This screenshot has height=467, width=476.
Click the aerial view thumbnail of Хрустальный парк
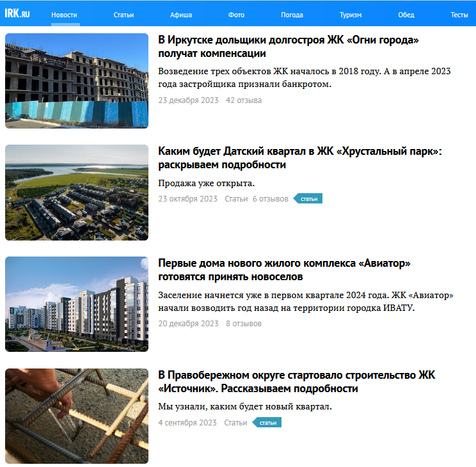pyautogui.click(x=77, y=193)
